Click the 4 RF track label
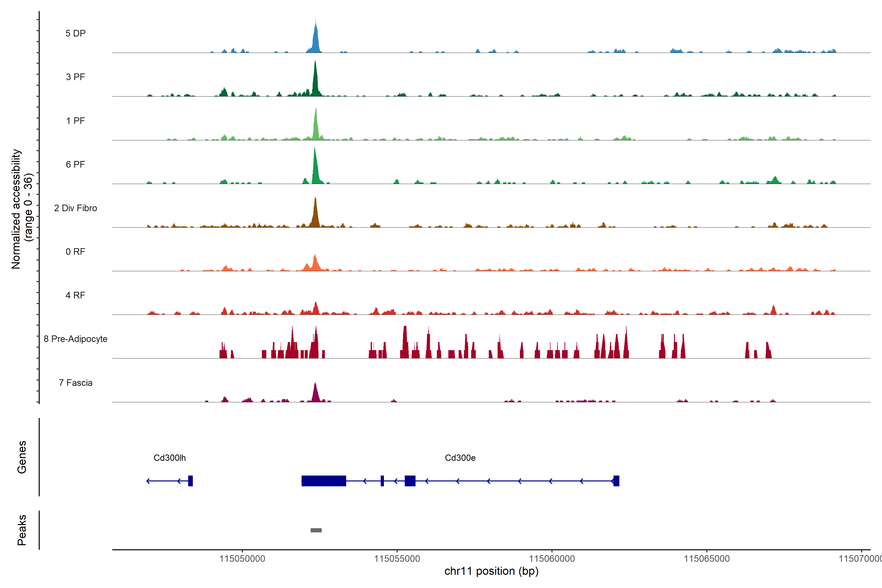 coord(75,295)
